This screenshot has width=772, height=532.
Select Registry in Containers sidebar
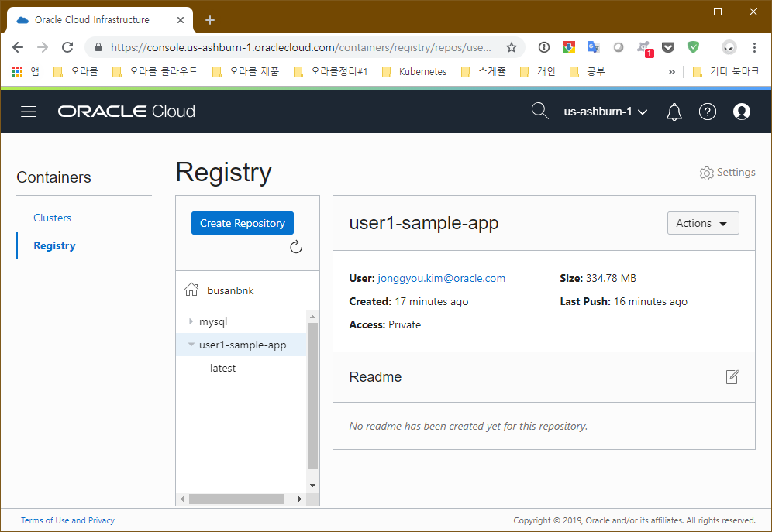(54, 245)
